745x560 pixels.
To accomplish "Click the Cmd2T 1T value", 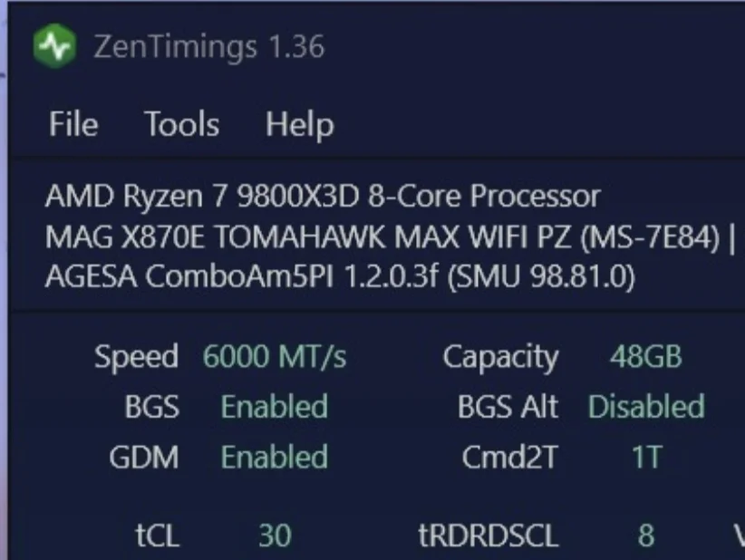I will [x=645, y=458].
